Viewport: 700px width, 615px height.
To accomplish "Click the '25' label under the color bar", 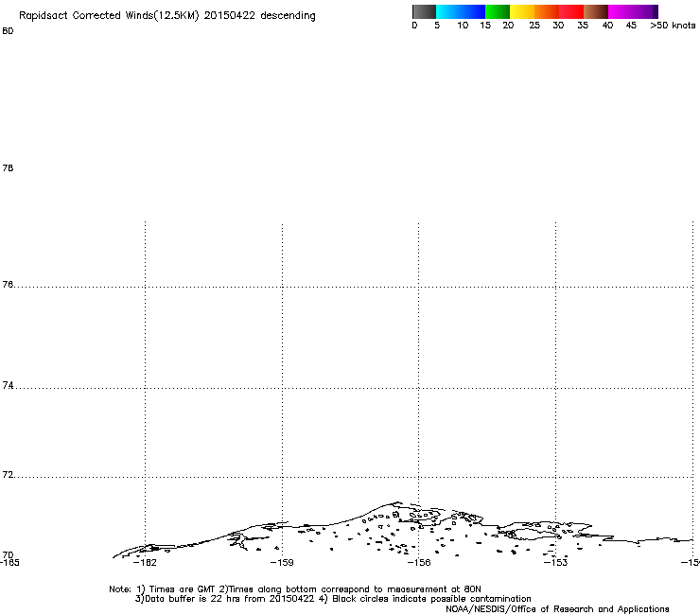I will [x=534, y=26].
